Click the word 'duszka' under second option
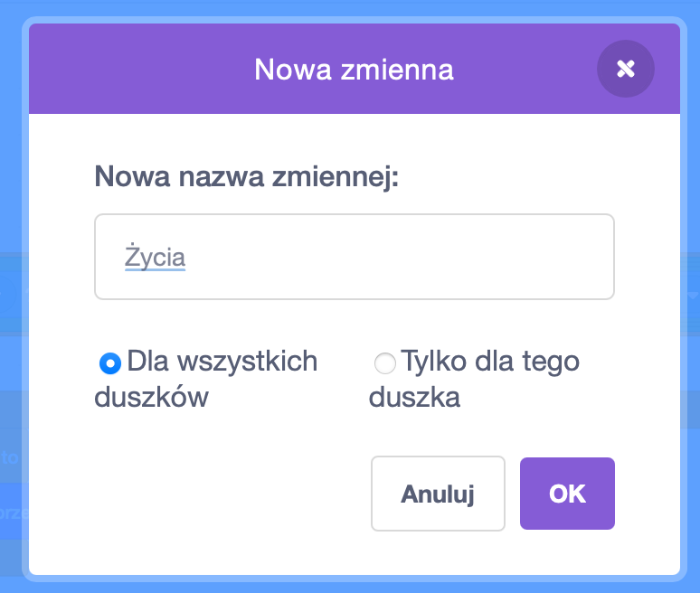This screenshot has width=700, height=593. pos(414,397)
